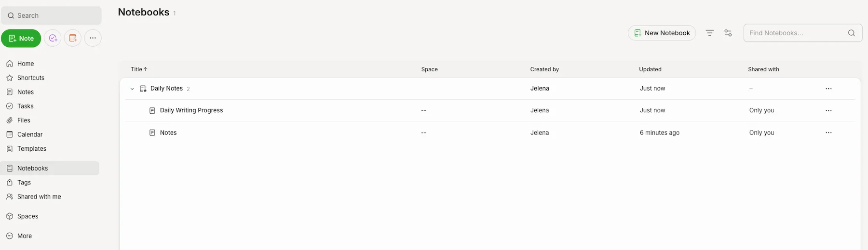Click the Shortcuts star icon
This screenshot has width=868, height=250.
pos(10,78)
